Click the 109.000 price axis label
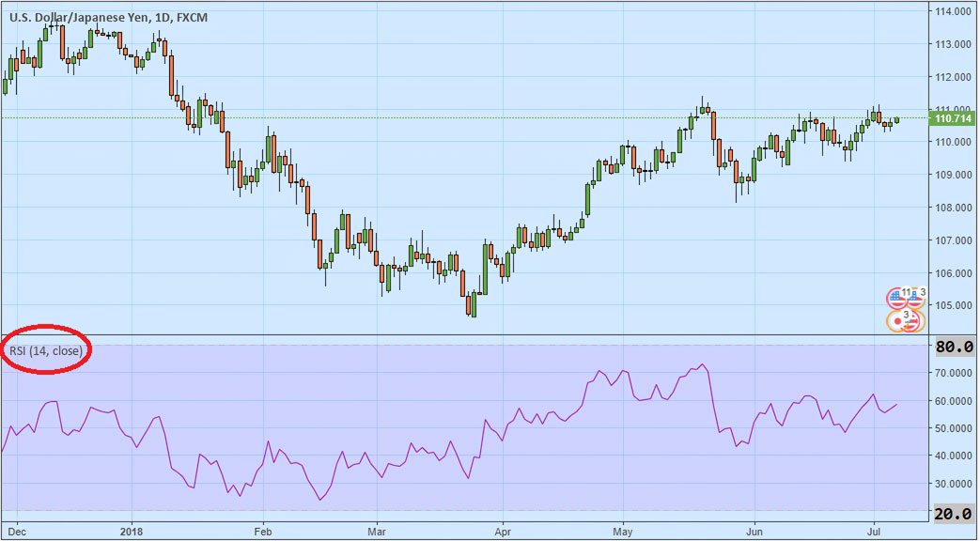This screenshot has width=980, height=541. click(x=954, y=175)
